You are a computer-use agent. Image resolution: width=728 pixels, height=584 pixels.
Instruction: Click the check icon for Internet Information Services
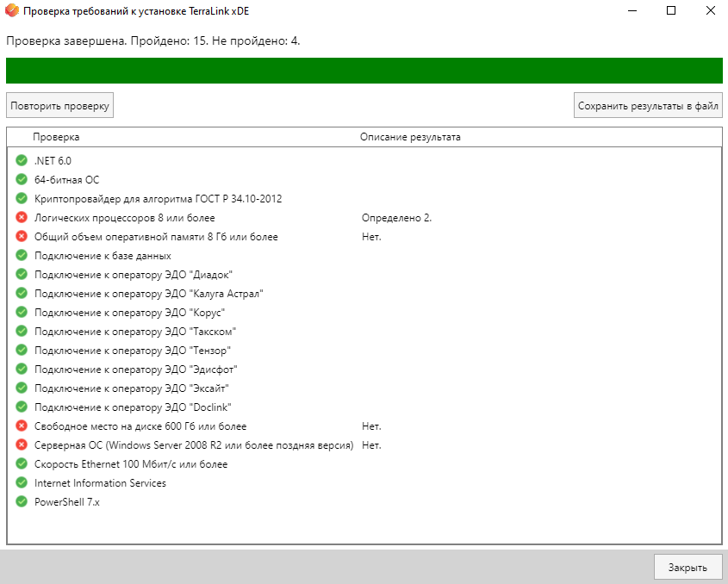pos(22,483)
